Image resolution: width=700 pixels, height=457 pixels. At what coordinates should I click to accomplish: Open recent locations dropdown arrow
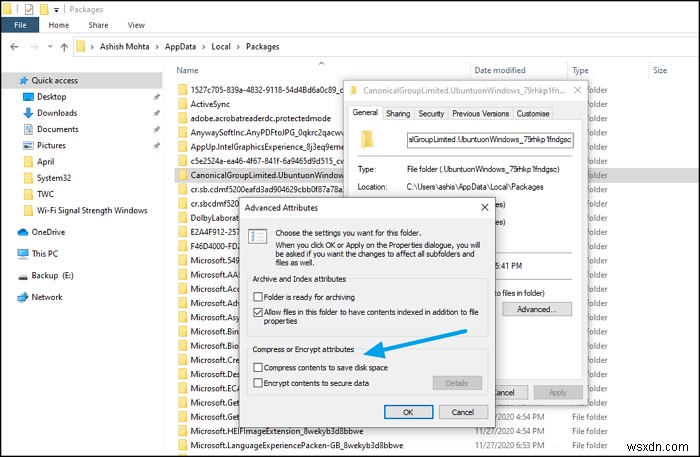coord(50,46)
